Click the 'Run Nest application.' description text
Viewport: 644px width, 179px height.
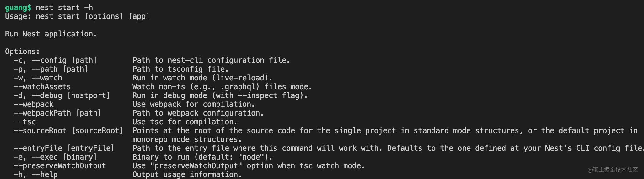pyautogui.click(x=51, y=34)
